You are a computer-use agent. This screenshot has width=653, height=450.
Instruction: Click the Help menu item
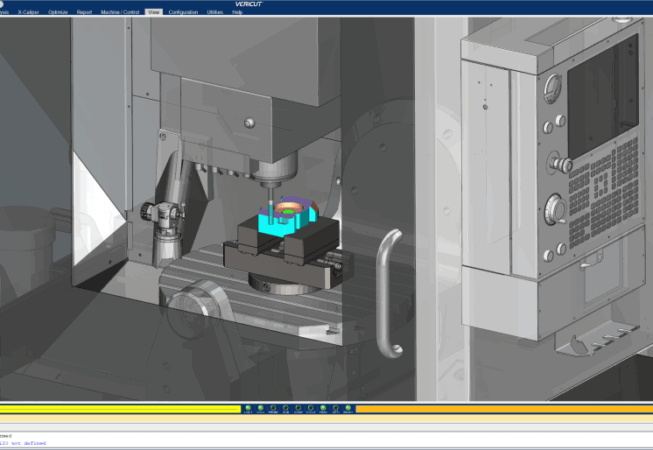[x=237, y=12]
